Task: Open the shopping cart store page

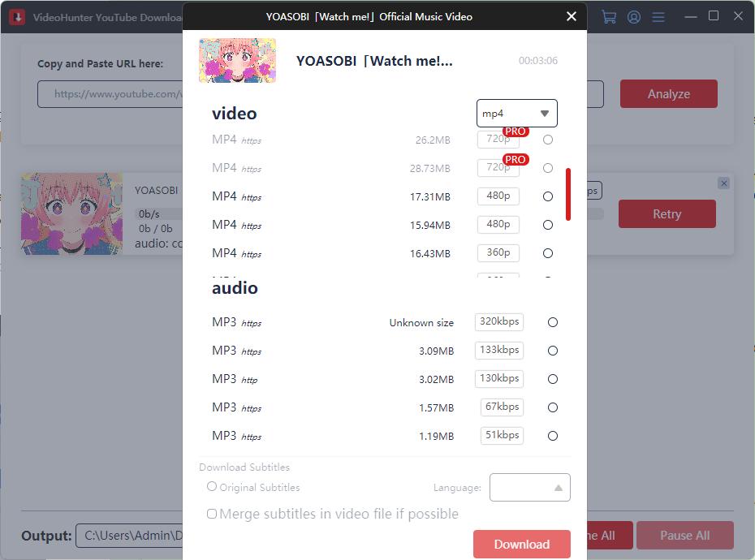Action: click(608, 15)
